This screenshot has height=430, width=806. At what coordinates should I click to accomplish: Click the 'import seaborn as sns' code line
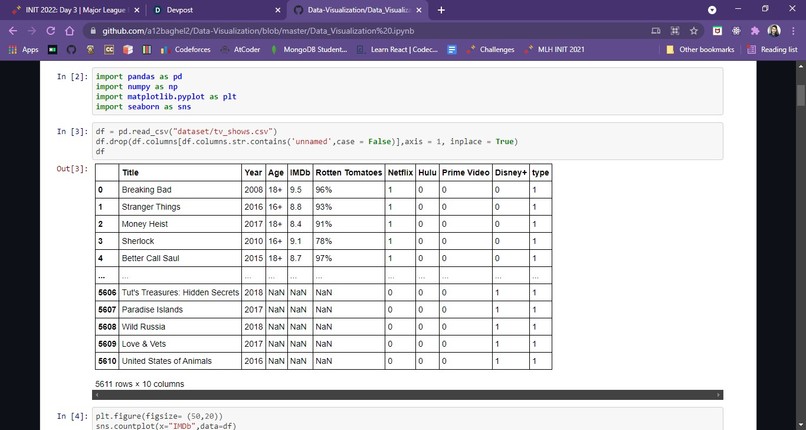[143, 107]
